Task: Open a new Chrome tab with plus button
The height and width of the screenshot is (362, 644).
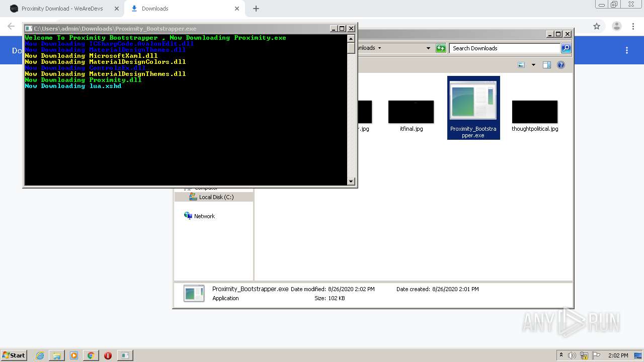Action: (x=256, y=9)
